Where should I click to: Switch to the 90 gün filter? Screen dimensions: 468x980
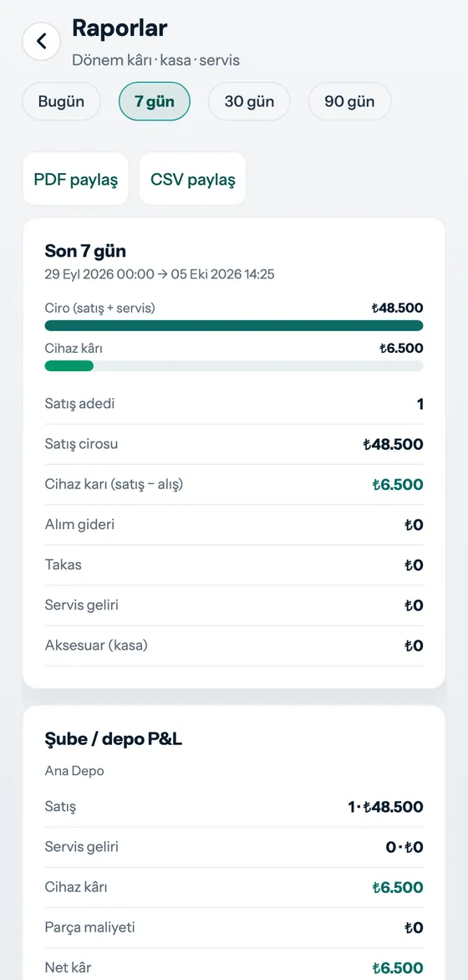pos(350,101)
